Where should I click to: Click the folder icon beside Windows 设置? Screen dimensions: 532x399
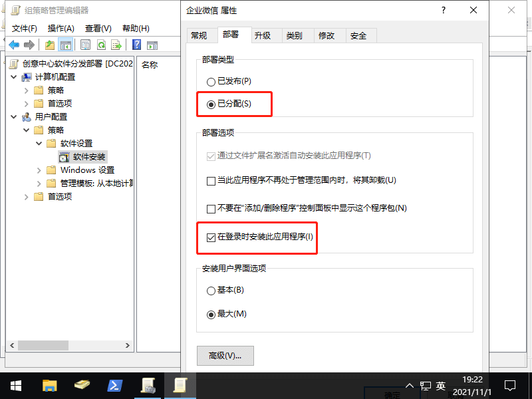[51, 170]
